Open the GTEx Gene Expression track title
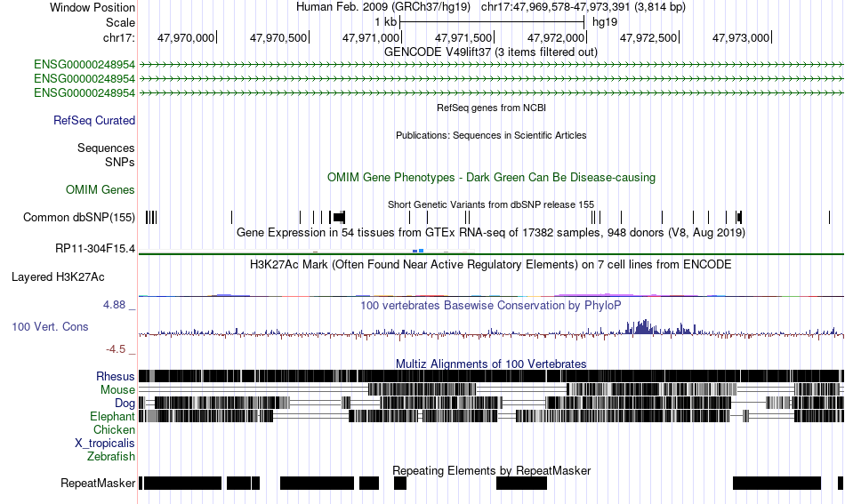This screenshot has height=504, width=845. pos(491,233)
